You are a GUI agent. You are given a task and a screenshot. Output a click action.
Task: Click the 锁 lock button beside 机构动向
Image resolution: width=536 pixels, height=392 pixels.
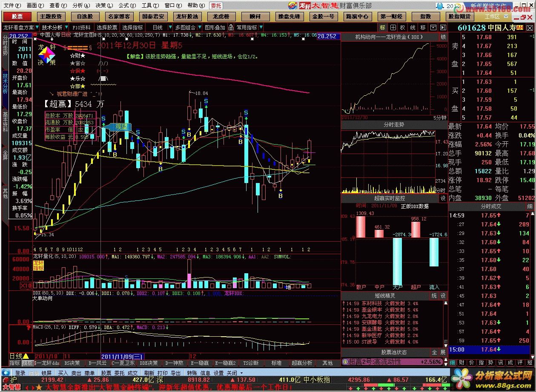coord(443,37)
